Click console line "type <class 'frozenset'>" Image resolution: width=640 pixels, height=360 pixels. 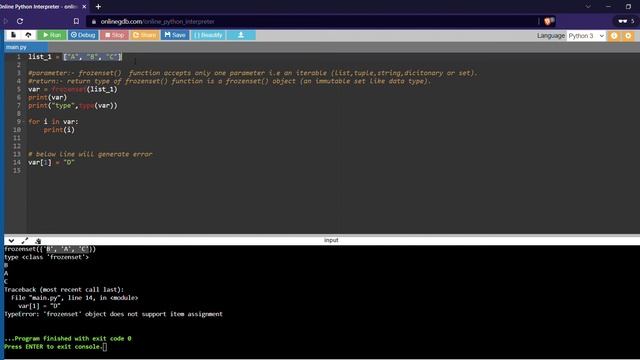(47, 257)
